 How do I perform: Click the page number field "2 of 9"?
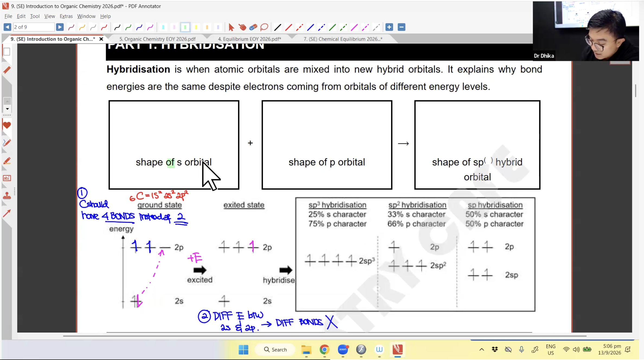click(34, 27)
